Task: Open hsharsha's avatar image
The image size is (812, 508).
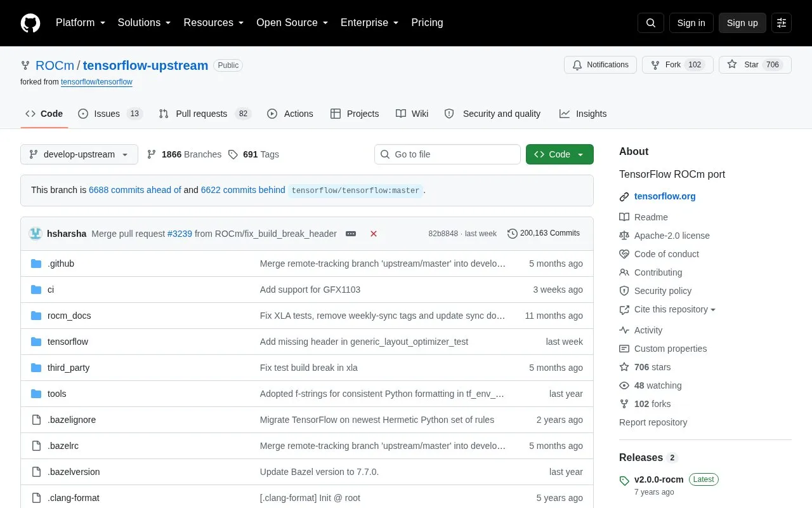Action: (x=36, y=234)
